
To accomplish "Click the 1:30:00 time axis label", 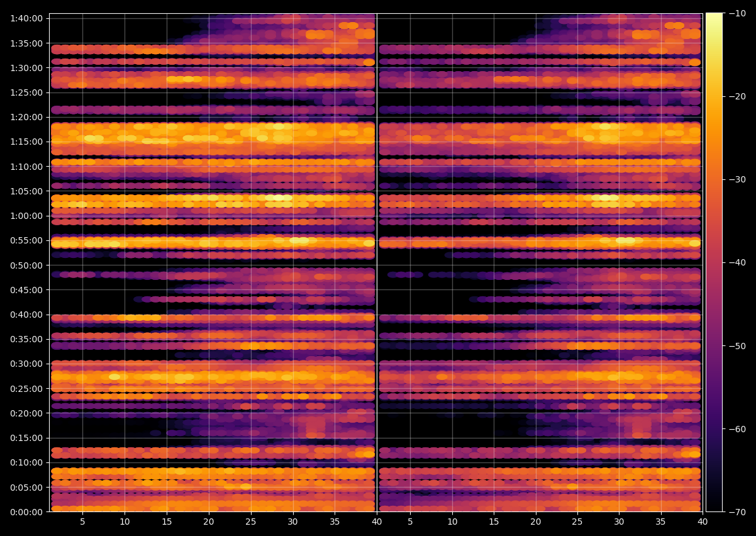I will pos(26,68).
